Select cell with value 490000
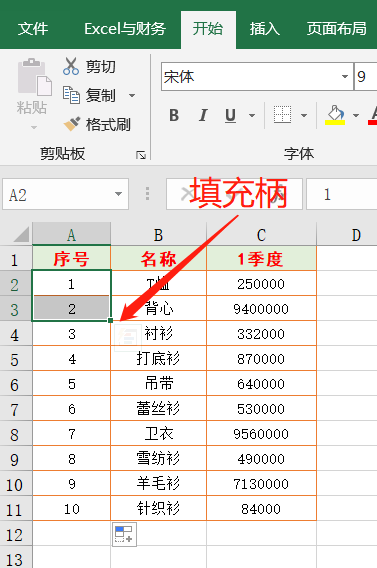377x568 pixels. tap(261, 458)
